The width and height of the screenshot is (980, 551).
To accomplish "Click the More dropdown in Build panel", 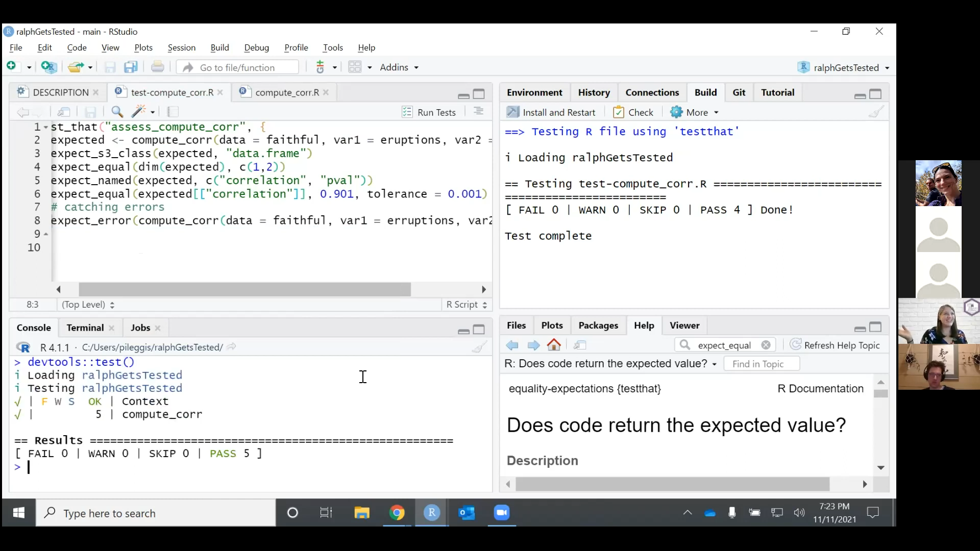I will pos(697,112).
